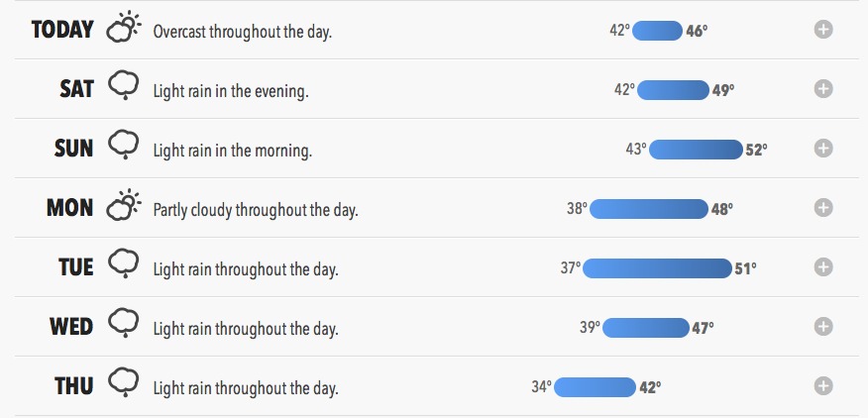Expand Saturday's details with plus button
This screenshot has height=418, width=868.
click(x=822, y=89)
